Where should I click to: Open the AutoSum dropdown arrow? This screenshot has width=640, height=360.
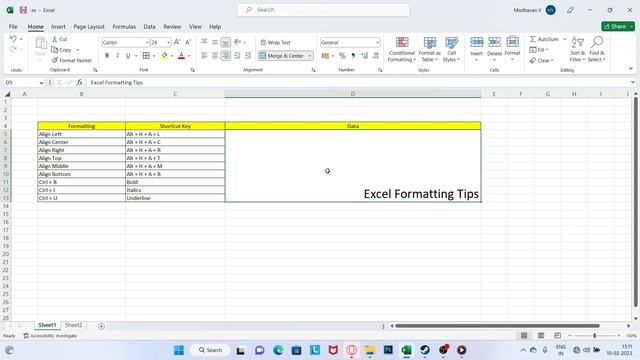click(564, 39)
